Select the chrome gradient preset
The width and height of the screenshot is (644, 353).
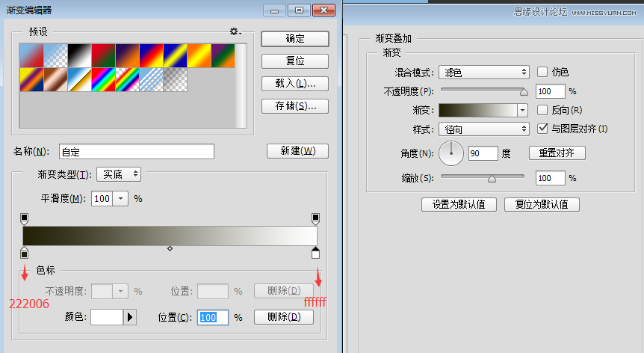(x=79, y=80)
